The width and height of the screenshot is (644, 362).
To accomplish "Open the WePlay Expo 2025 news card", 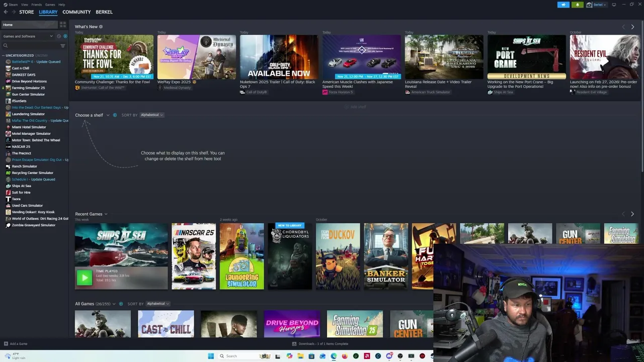I will click(x=197, y=57).
